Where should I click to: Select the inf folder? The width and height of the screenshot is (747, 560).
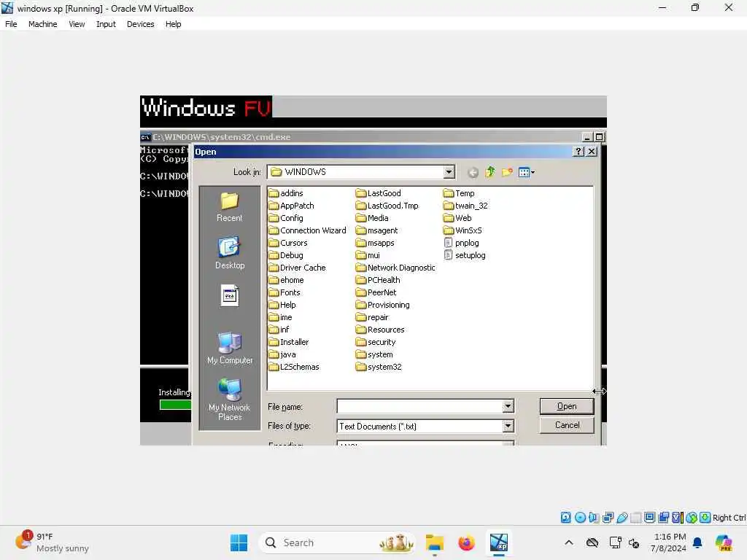(279, 330)
